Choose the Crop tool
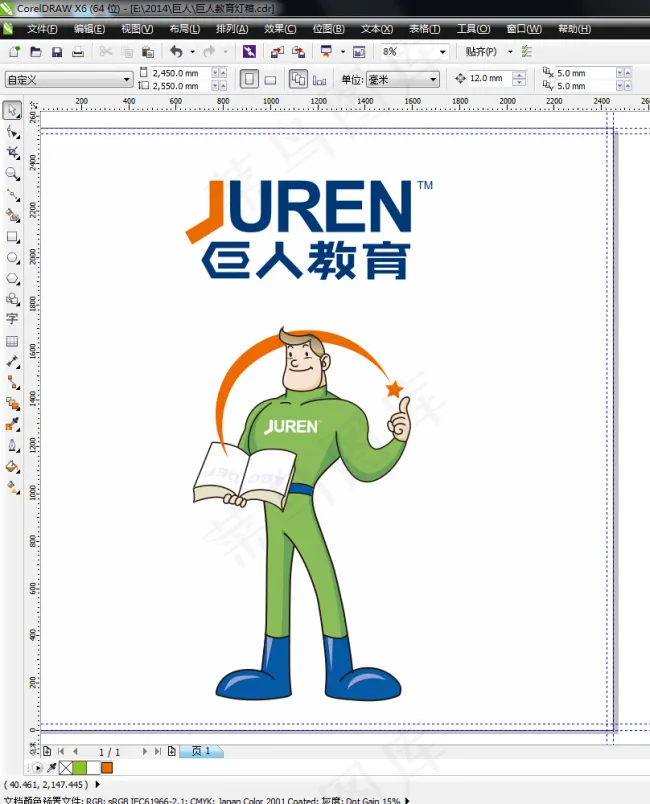This screenshot has width=650, height=804. click(12, 153)
